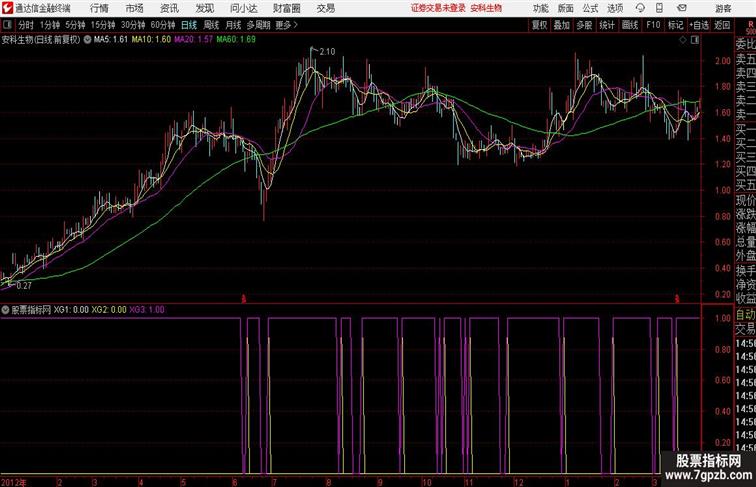Click 多股 toolbar button
The width and height of the screenshot is (756, 487).
point(584,25)
